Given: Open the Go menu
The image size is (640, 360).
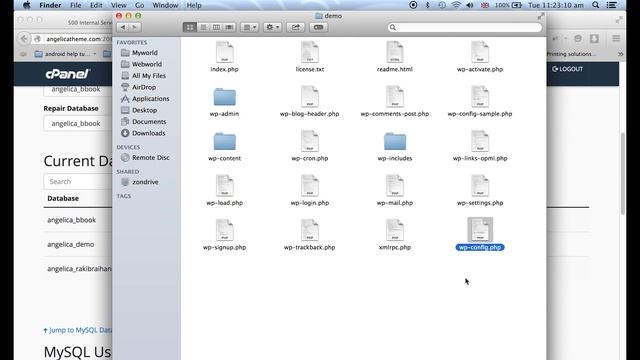Looking at the screenshot, I should click(x=140, y=5).
